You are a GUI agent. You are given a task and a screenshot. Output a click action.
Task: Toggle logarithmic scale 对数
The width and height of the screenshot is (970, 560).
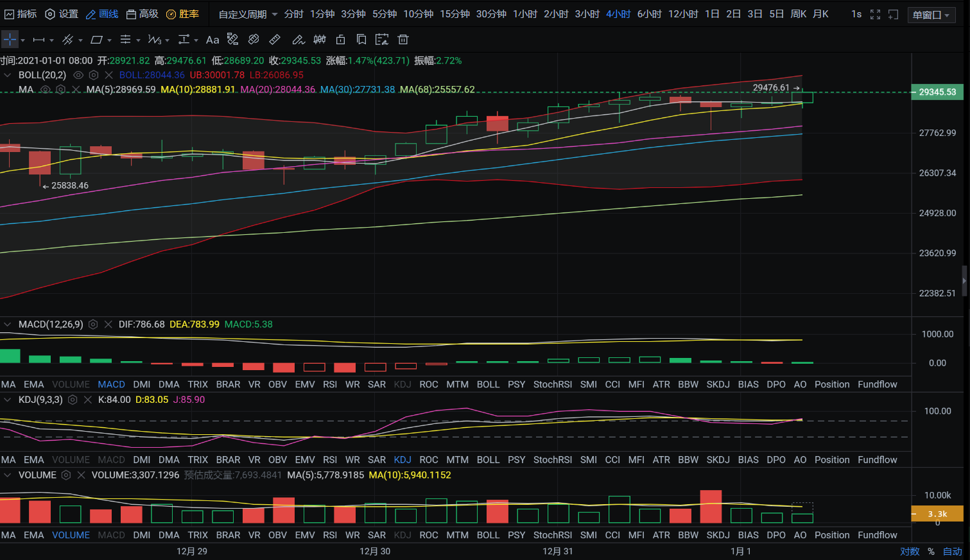[909, 551]
